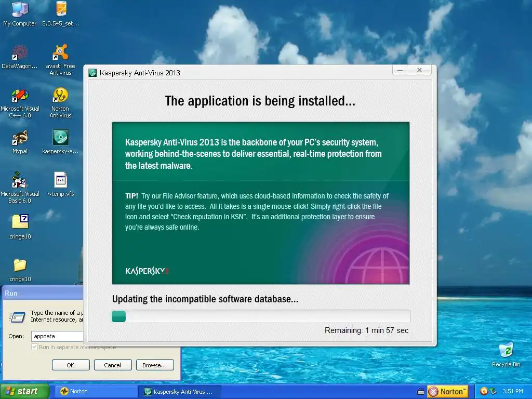Click OK in the Run dialog

tap(71, 365)
